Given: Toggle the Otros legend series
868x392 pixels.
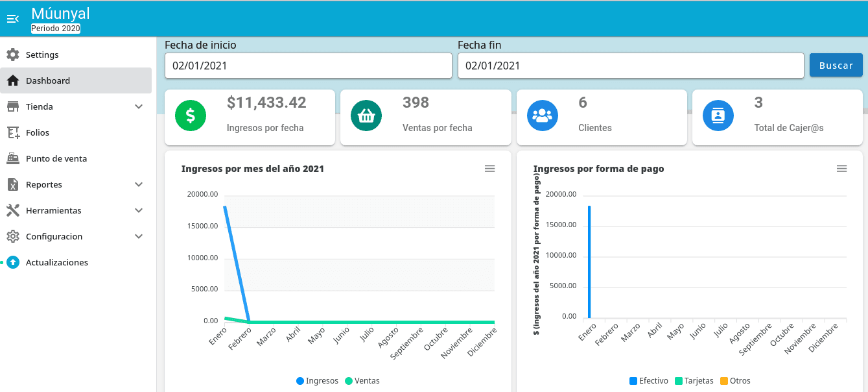Looking at the screenshot, I should [x=736, y=381].
